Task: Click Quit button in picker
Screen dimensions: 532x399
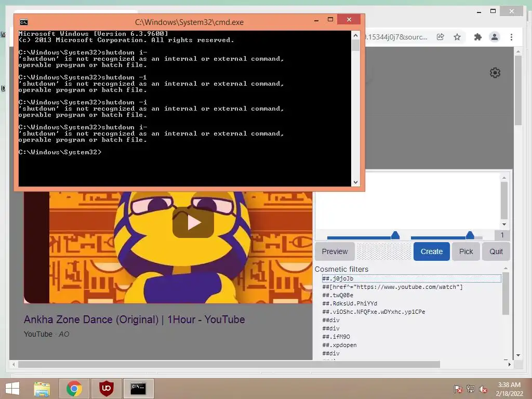Action: point(496,251)
